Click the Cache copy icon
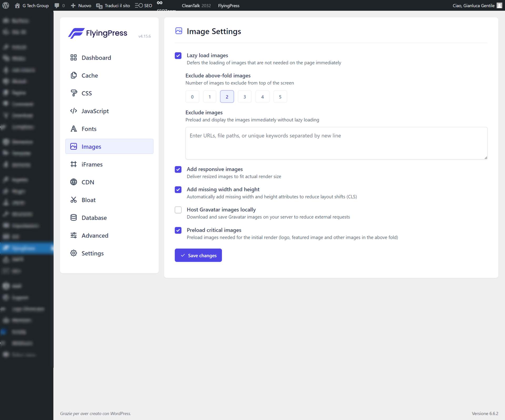 point(73,75)
